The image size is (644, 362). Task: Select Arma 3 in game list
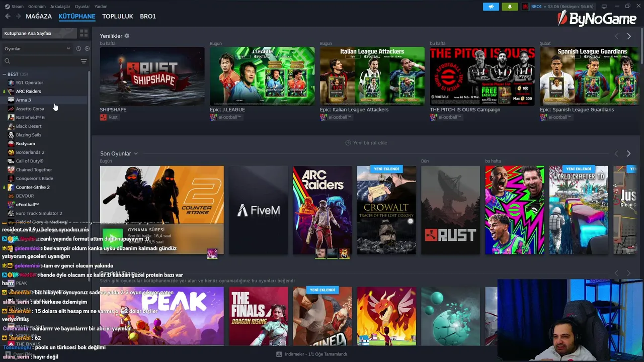45,100
